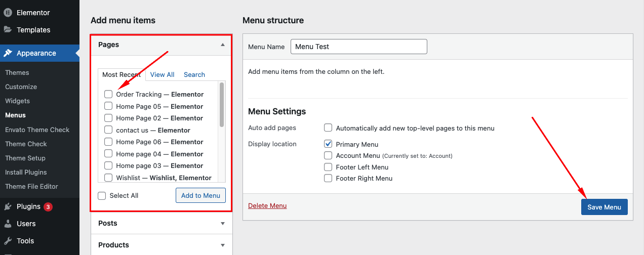
Task: Click the red plugins update badge
Action: [x=48, y=206]
